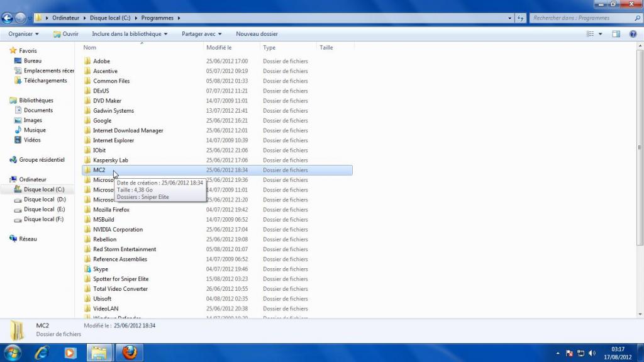Open Bureau in the navigation pane
This screenshot has height=362, width=644.
pos(33,61)
